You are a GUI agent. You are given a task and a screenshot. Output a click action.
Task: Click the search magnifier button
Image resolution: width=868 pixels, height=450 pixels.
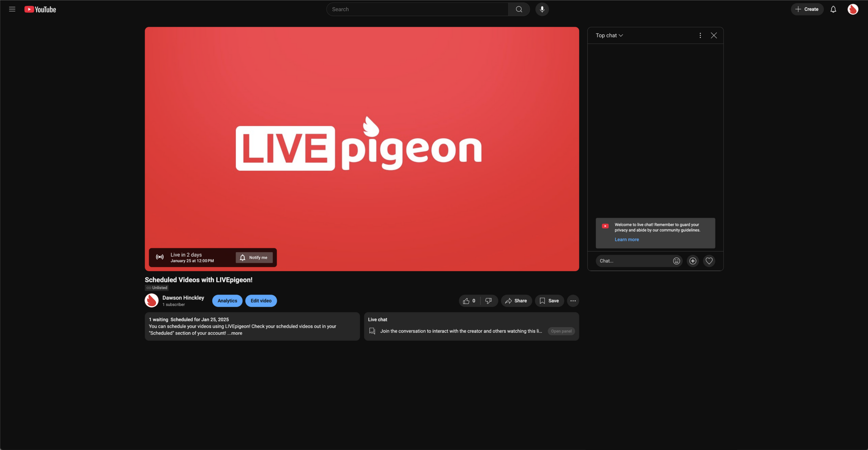point(519,9)
